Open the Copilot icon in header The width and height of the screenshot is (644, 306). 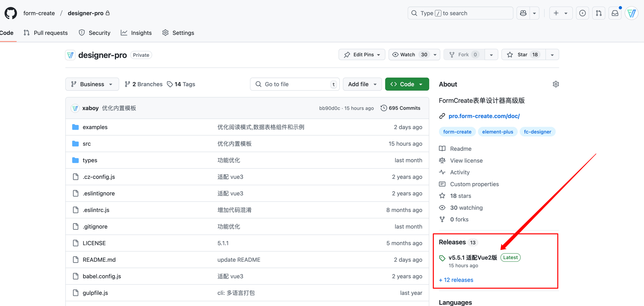[x=523, y=13]
